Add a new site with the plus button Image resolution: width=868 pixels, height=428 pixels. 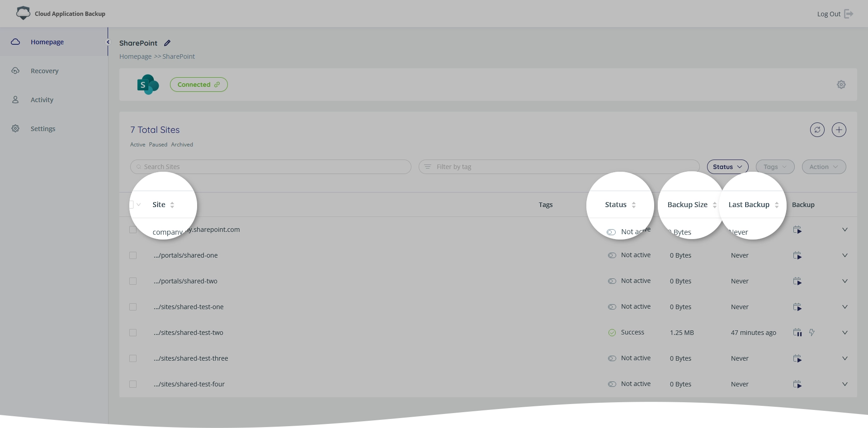point(839,130)
